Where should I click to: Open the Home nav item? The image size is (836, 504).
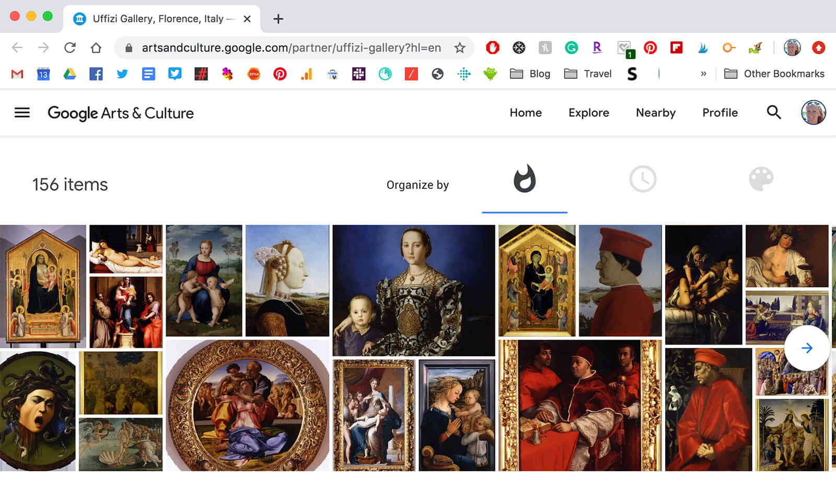coord(526,113)
